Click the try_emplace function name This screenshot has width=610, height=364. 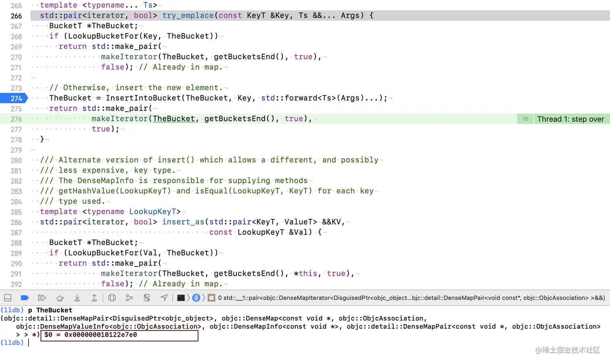coord(188,15)
